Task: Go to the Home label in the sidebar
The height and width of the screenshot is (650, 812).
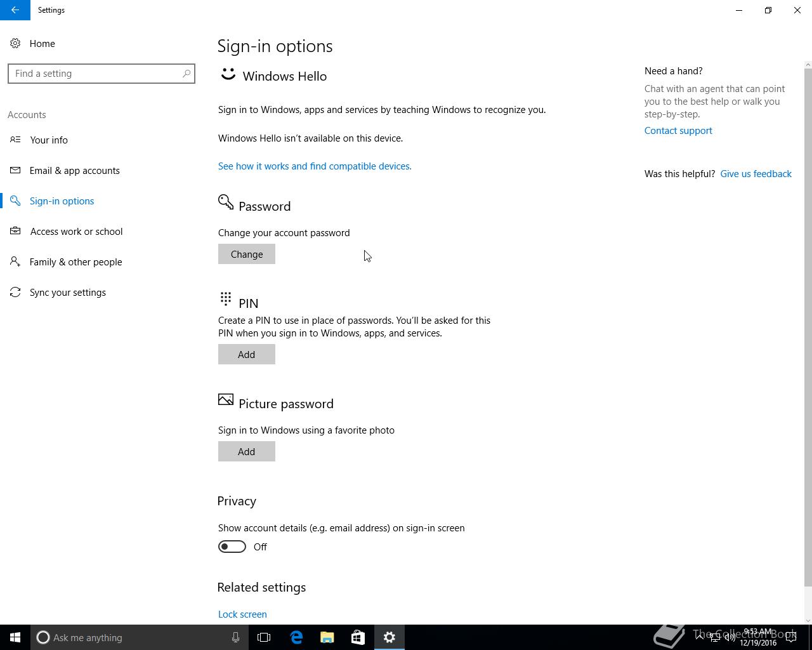Action: tap(43, 43)
